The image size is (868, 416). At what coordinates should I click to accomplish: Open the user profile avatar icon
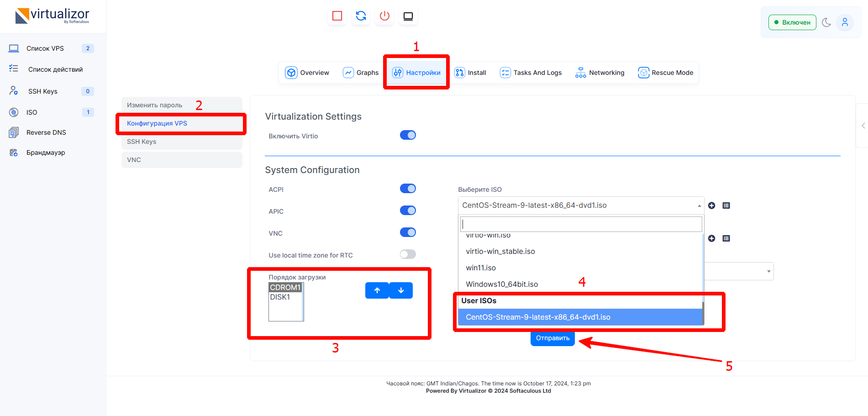tap(845, 22)
